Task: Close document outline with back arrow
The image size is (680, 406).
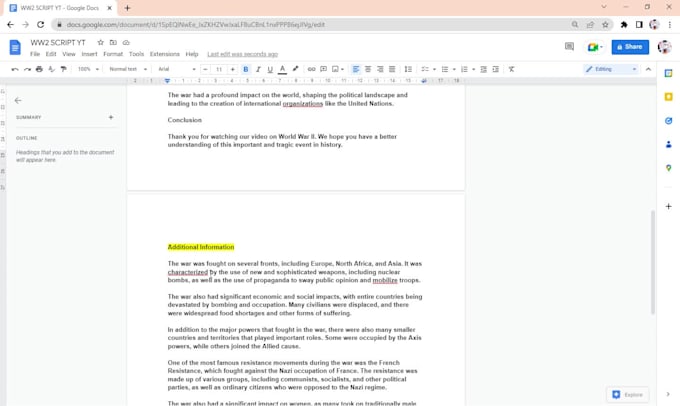Action: coord(18,101)
